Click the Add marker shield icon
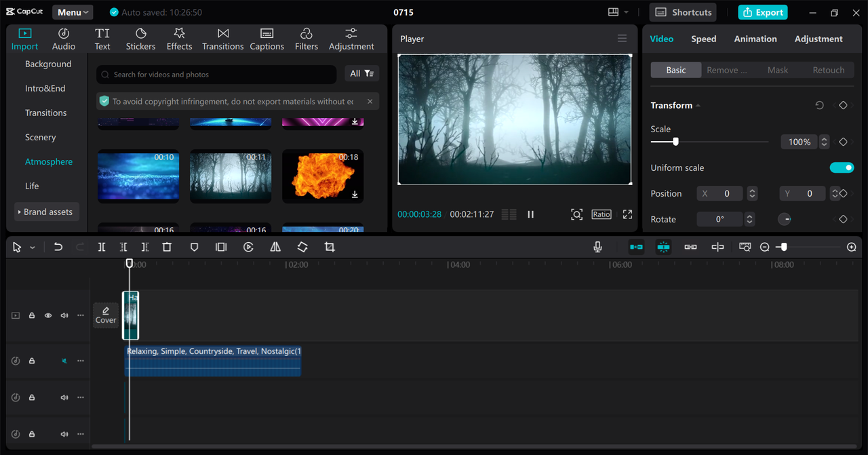The width and height of the screenshot is (868, 455). [194, 248]
